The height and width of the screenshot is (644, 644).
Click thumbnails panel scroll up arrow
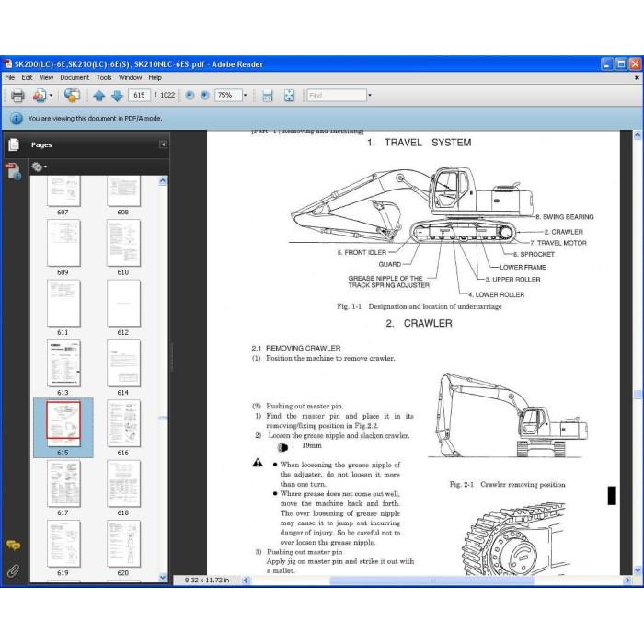[163, 180]
